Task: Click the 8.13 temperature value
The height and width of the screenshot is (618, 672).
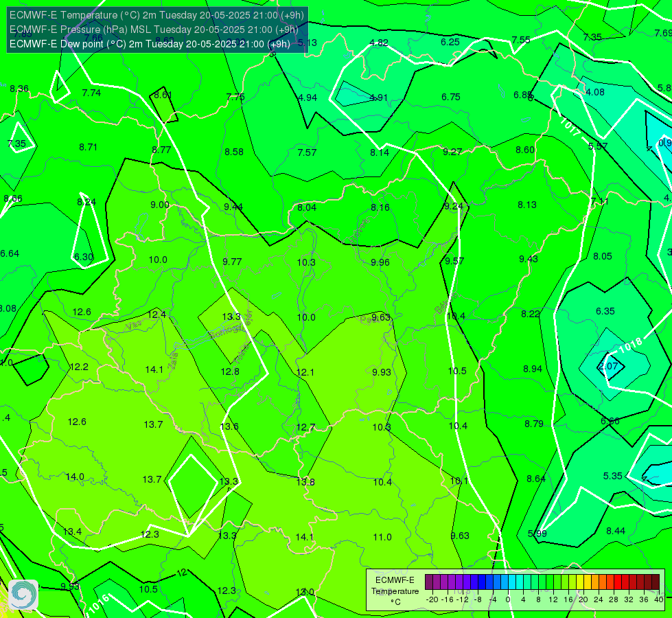Action: pyautogui.click(x=527, y=205)
